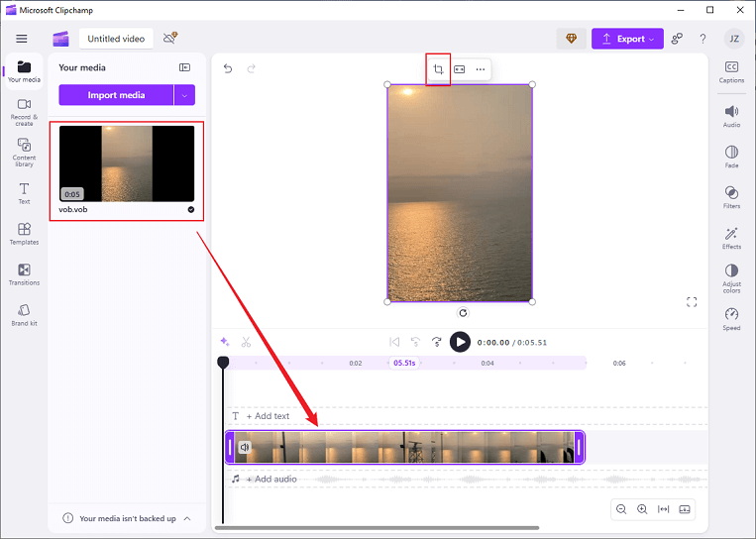Open the share/invite people icon

point(677,39)
